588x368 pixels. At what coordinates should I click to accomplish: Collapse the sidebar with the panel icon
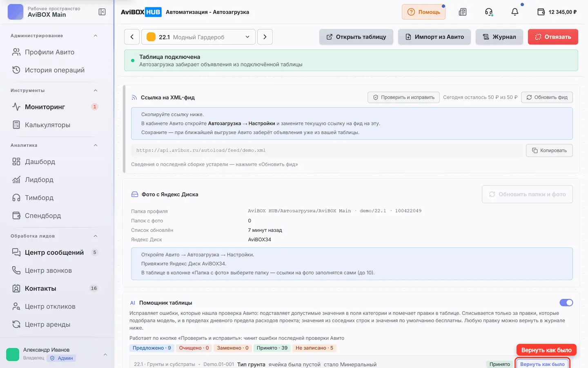click(102, 12)
